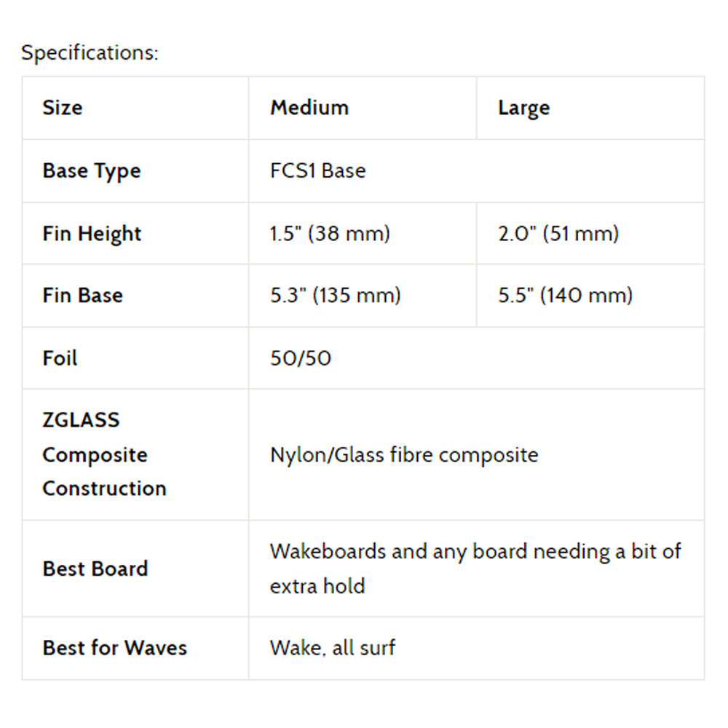
Task: Select the ZGLASS Composite Construction label
Action: tap(104, 454)
